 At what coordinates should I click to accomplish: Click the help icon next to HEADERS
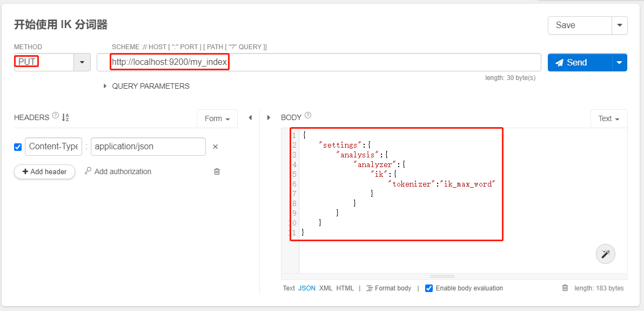click(55, 116)
